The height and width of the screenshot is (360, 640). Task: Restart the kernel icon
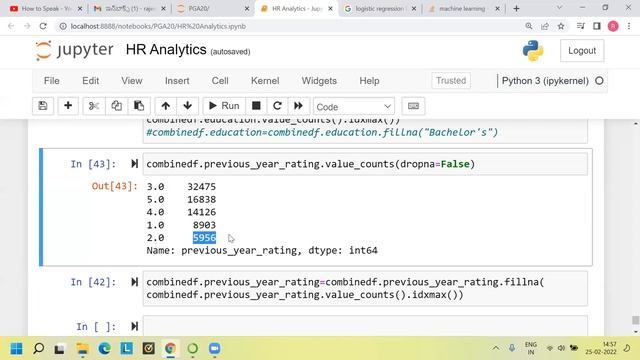pos(277,106)
